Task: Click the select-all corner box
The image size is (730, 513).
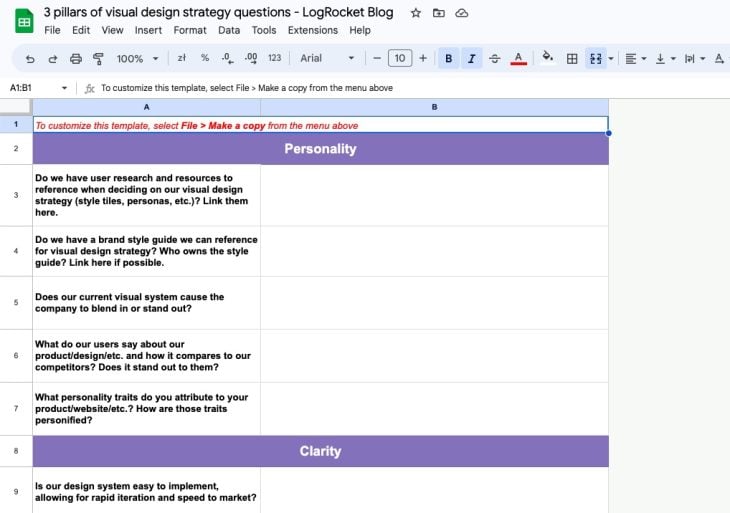Action: click(x=16, y=107)
